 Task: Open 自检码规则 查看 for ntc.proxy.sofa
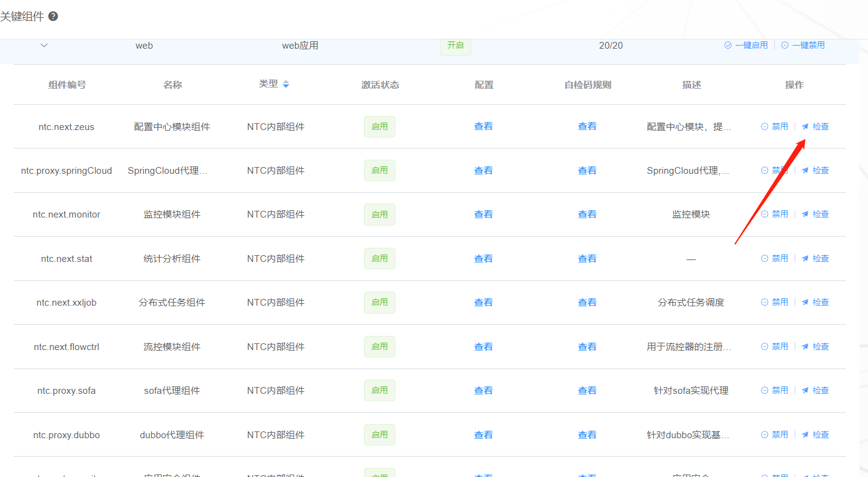pyautogui.click(x=587, y=390)
